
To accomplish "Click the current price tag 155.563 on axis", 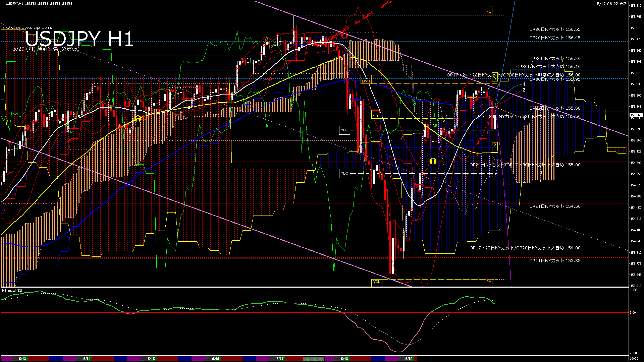I will coord(636,115).
